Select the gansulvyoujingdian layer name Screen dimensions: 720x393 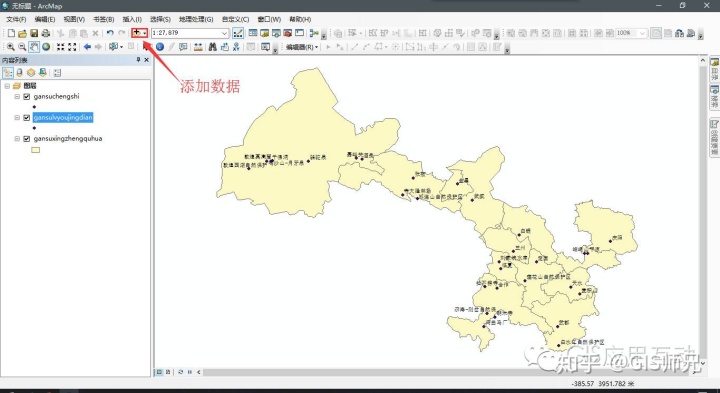[x=63, y=118]
